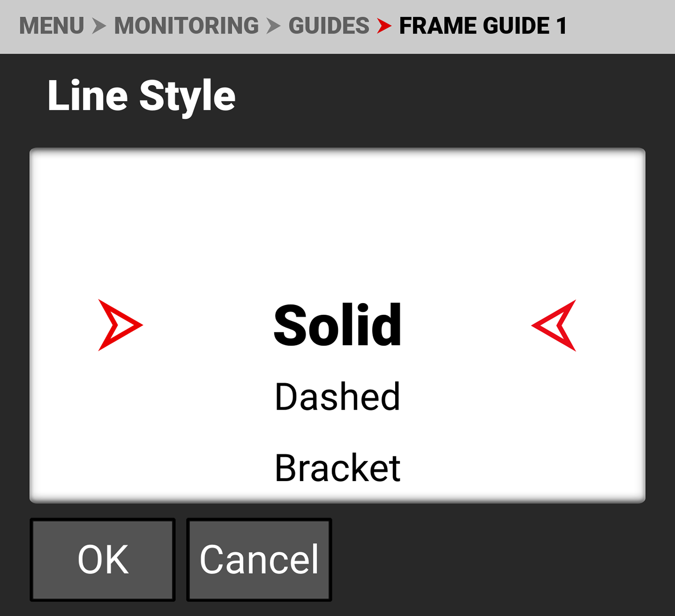The height and width of the screenshot is (616, 675).
Task: Click white space between Dashed and Bracket
Action: click(x=337, y=433)
